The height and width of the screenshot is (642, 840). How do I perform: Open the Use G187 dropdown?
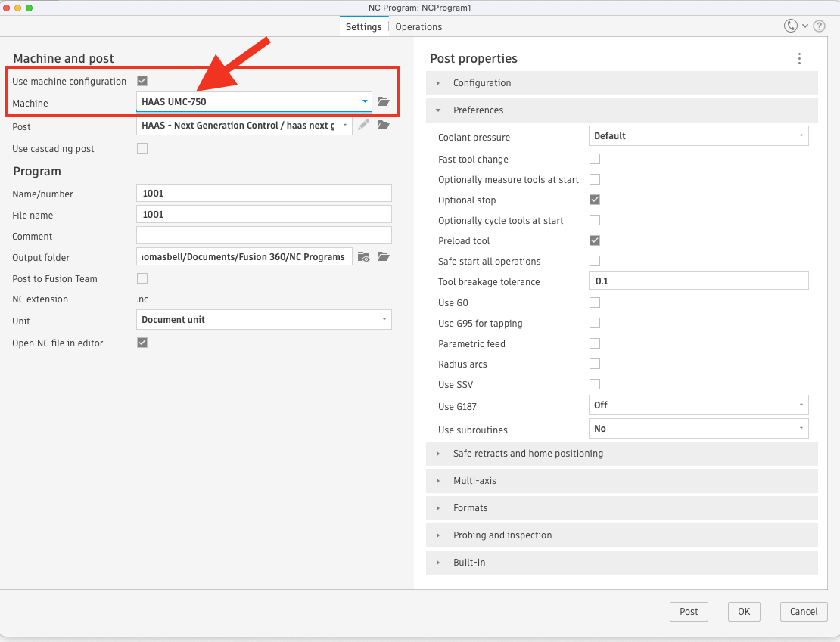coord(698,405)
